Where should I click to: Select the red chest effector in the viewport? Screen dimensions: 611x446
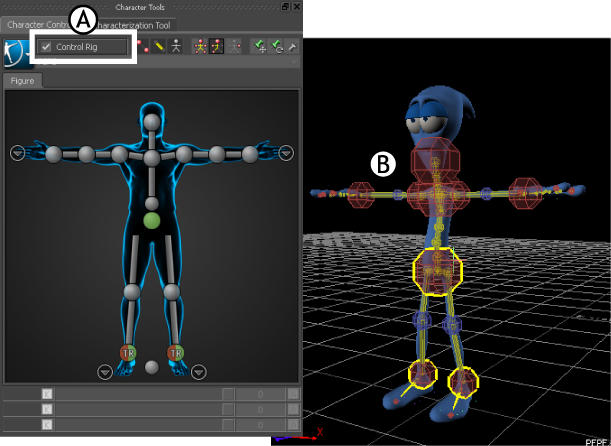click(438, 196)
